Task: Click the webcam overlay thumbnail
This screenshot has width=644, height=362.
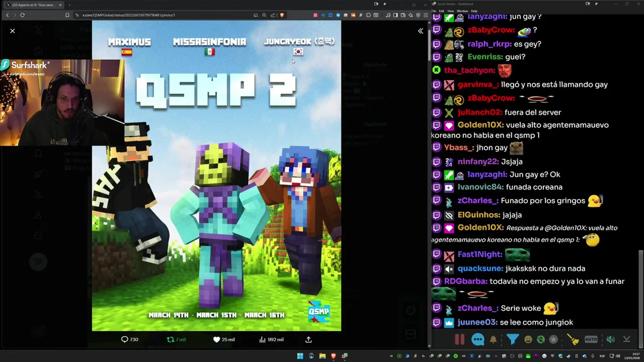Action: pyautogui.click(x=62, y=103)
